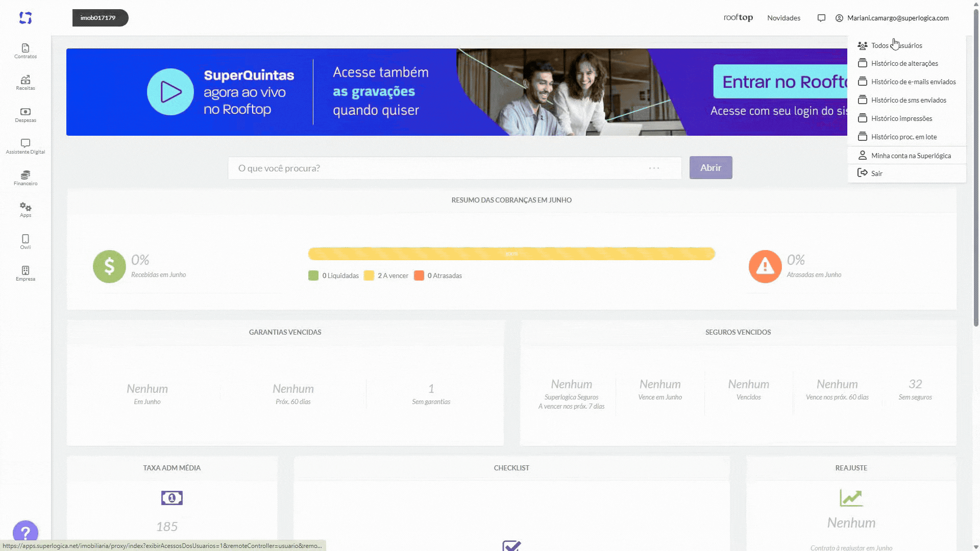Click the banknote icon under Taxa Adm Média
This screenshot has height=551, width=980.
172,498
